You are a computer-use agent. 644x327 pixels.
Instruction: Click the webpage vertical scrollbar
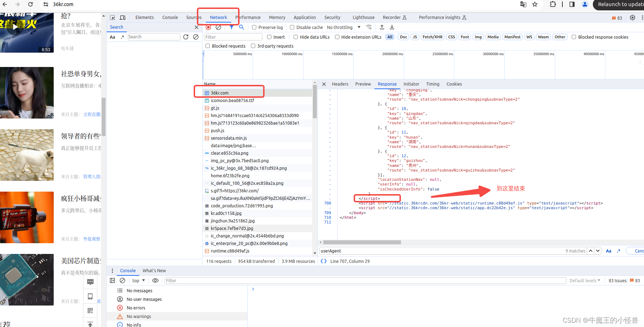(103, 116)
